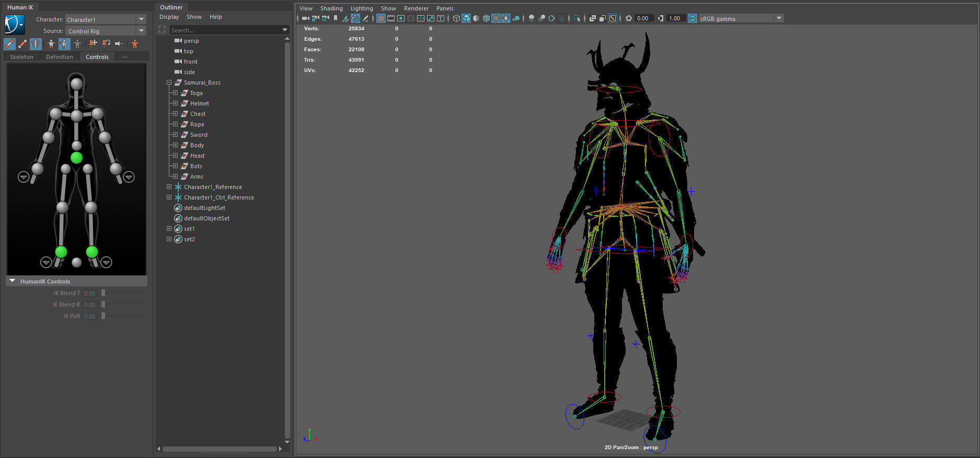Click the IK Blend T slider handle

coord(103,293)
